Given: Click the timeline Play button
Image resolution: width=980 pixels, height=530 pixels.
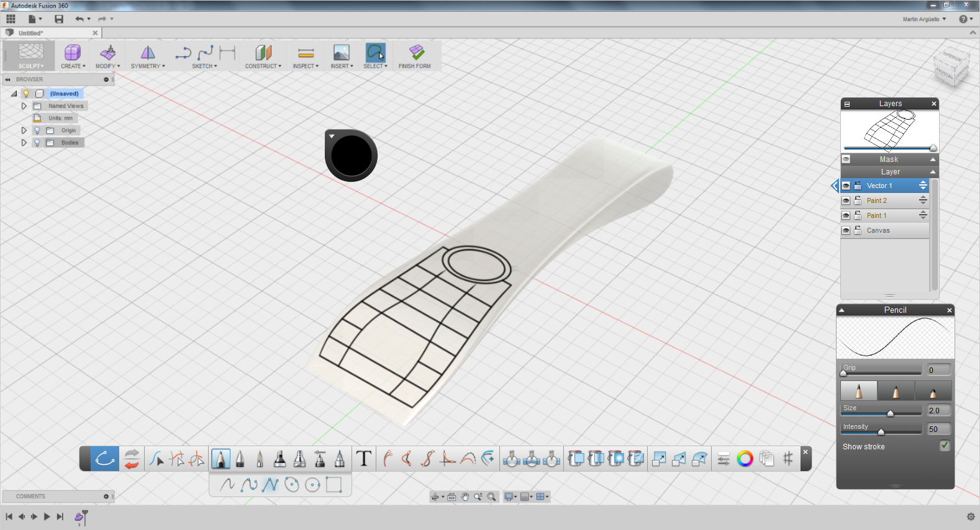Looking at the screenshot, I should click(x=47, y=516).
